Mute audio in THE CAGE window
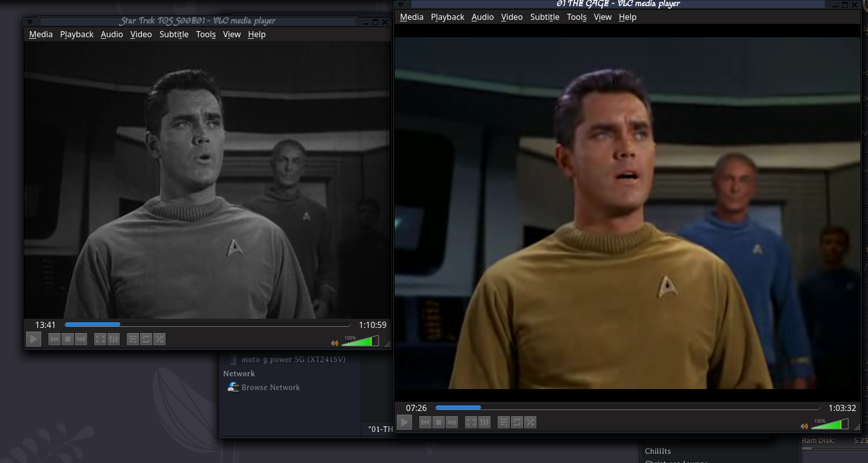Image resolution: width=868 pixels, height=463 pixels. 804,426
